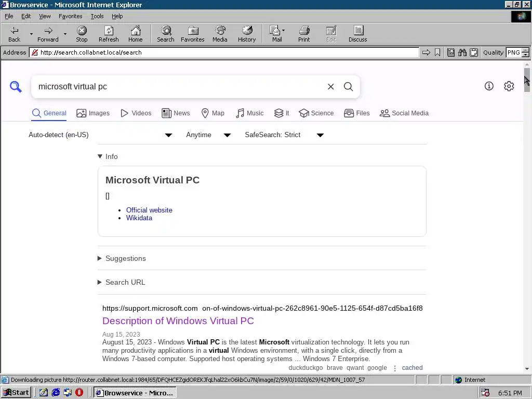The height and width of the screenshot is (399, 532).
Task: Open the search engine info icon
Action: click(x=489, y=86)
